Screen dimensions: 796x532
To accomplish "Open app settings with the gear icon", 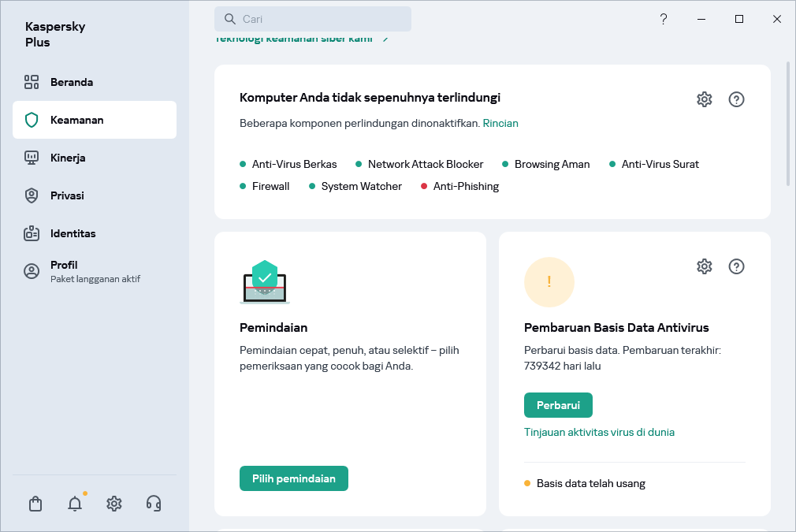I will click(x=114, y=503).
